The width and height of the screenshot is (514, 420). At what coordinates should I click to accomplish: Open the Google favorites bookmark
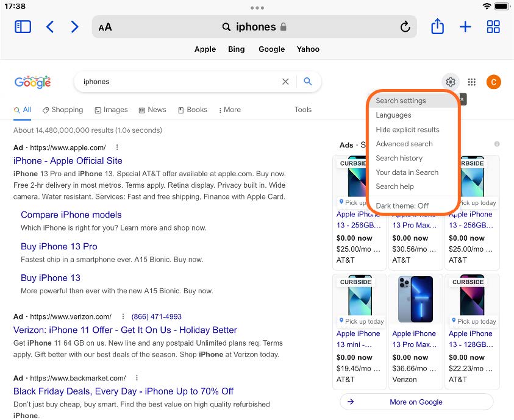click(x=271, y=49)
